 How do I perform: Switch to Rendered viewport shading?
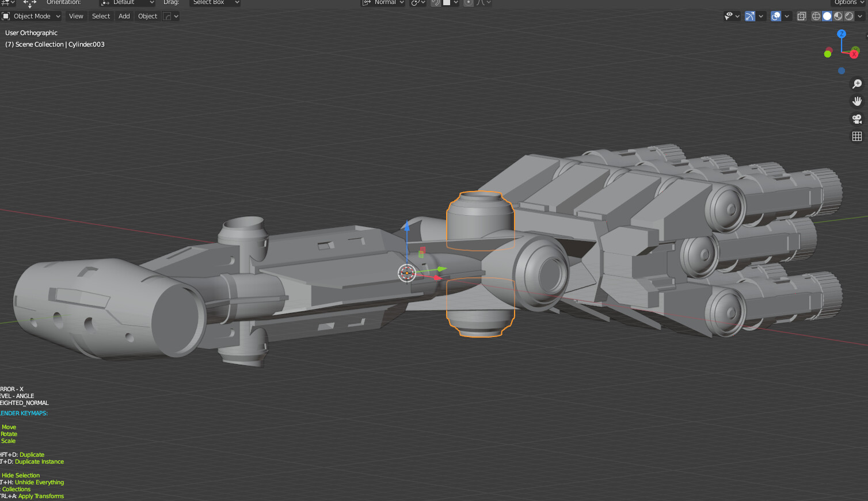coord(848,16)
